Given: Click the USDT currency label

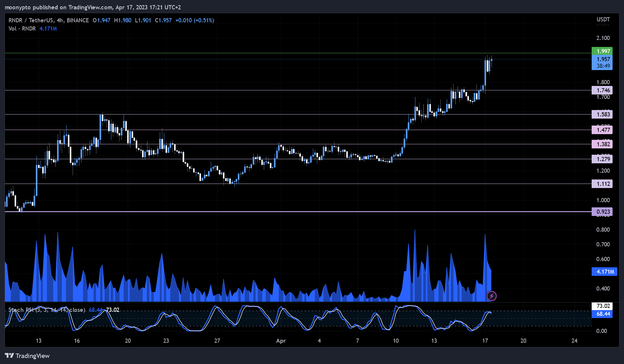Looking at the screenshot, I should (x=603, y=19).
